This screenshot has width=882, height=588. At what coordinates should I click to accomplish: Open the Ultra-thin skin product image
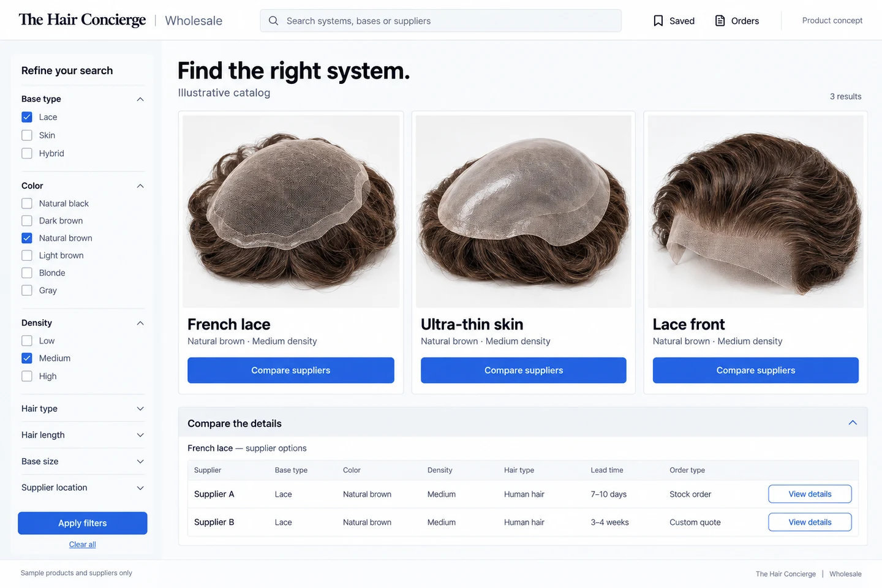click(x=524, y=211)
